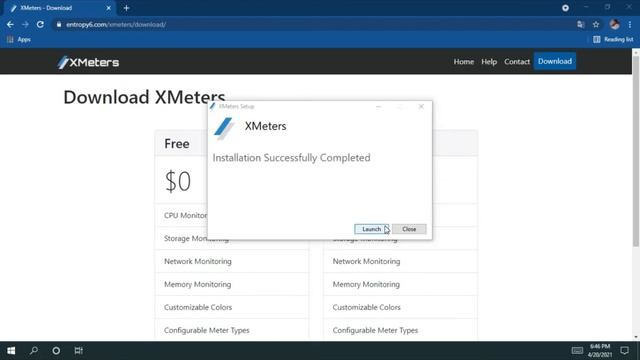Reload the current page
The width and height of the screenshot is (640, 360).
click(40, 24)
